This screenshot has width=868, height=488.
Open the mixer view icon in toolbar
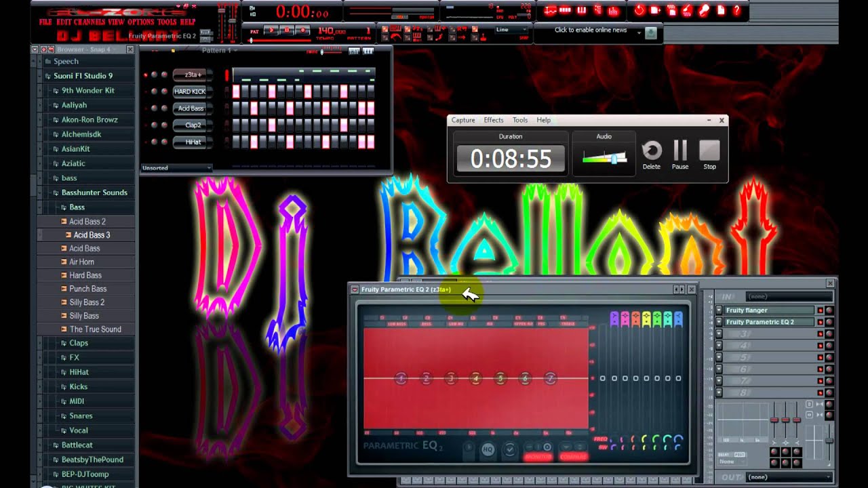(x=614, y=10)
